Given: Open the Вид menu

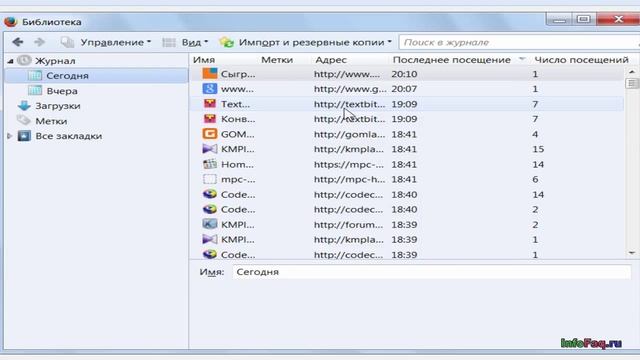Looking at the screenshot, I should click(x=195, y=42).
